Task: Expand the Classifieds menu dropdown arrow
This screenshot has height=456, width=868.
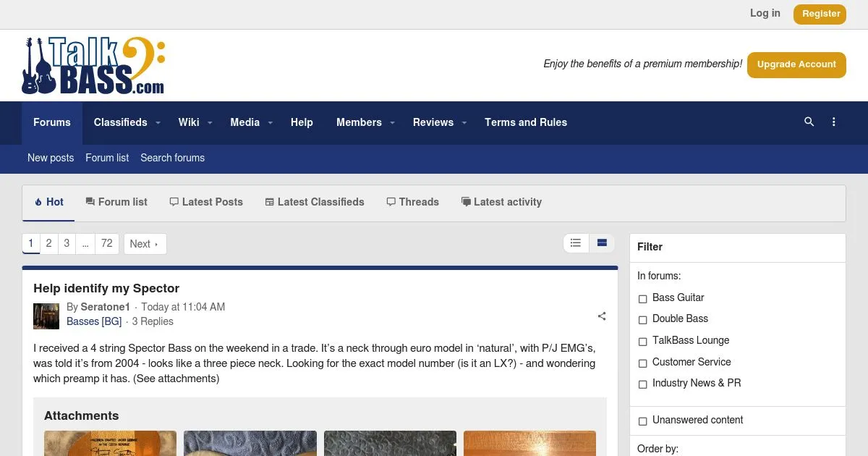Action: (x=158, y=123)
